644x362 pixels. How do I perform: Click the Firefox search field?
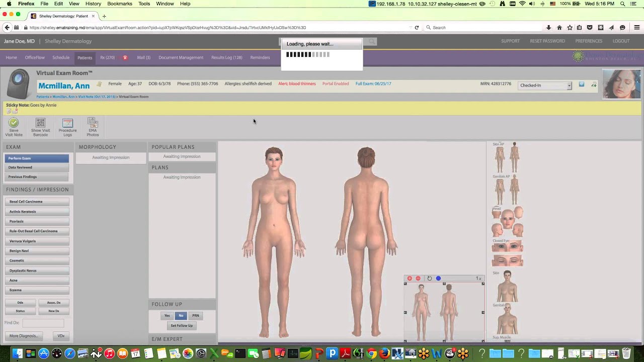pyautogui.click(x=483, y=28)
